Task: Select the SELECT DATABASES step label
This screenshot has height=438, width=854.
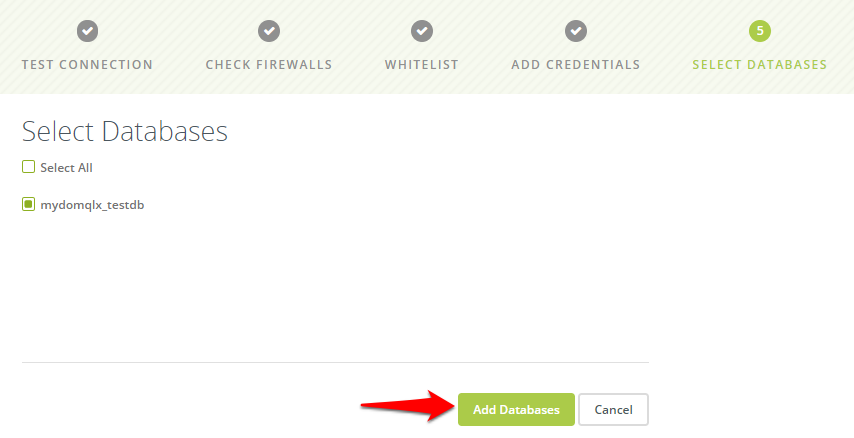Action: (760, 64)
